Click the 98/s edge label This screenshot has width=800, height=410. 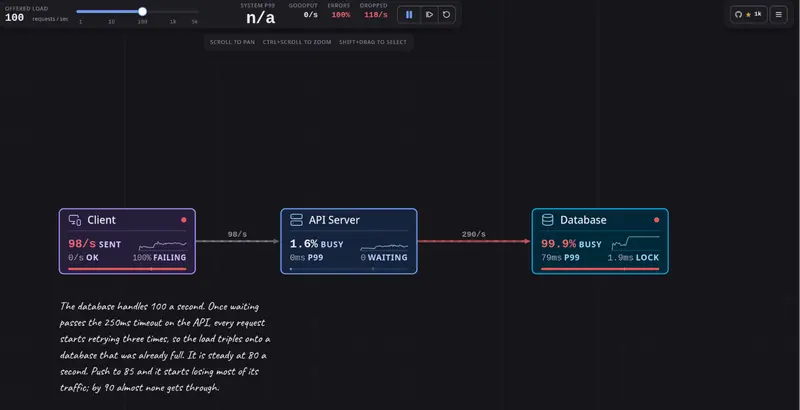point(237,234)
